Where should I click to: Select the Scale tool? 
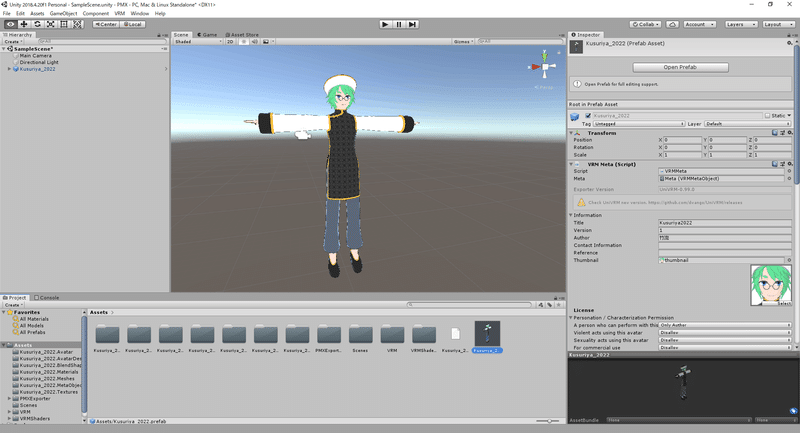[51, 24]
